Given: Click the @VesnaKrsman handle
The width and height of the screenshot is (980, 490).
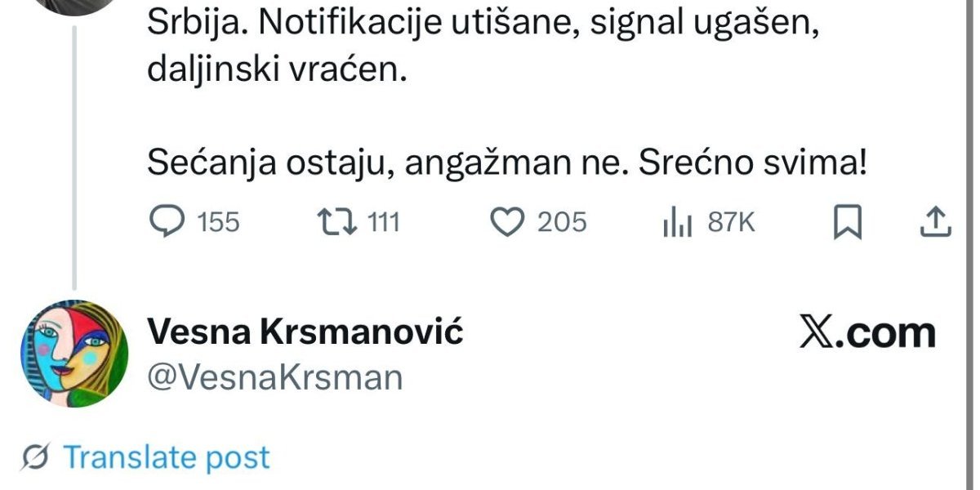Looking at the screenshot, I should [x=274, y=377].
